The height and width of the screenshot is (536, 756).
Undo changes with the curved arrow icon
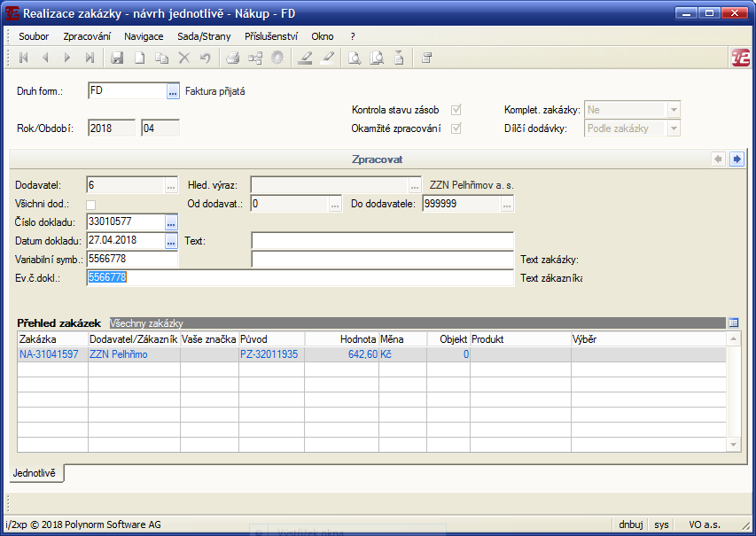206,58
